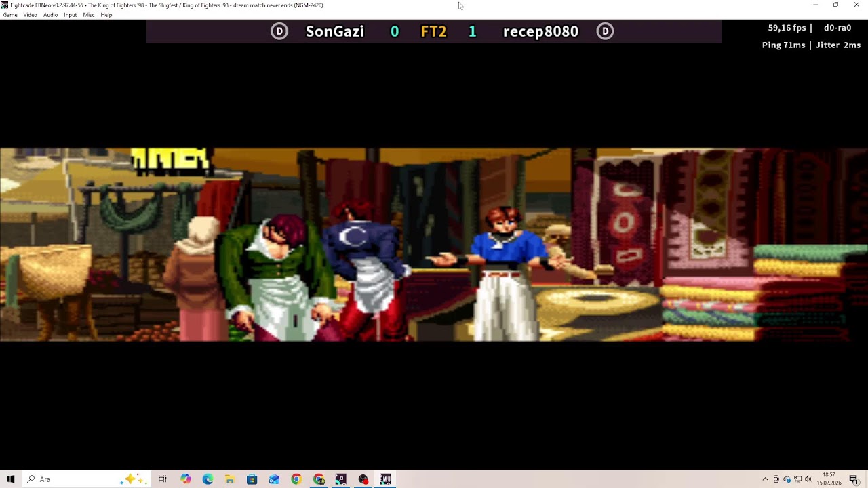Open the notification center icon
The height and width of the screenshot is (488, 868).
[854, 479]
